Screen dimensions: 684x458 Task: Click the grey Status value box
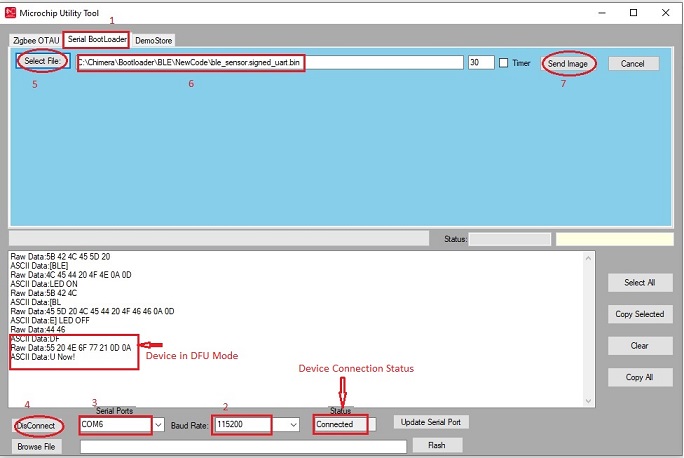pos(510,239)
